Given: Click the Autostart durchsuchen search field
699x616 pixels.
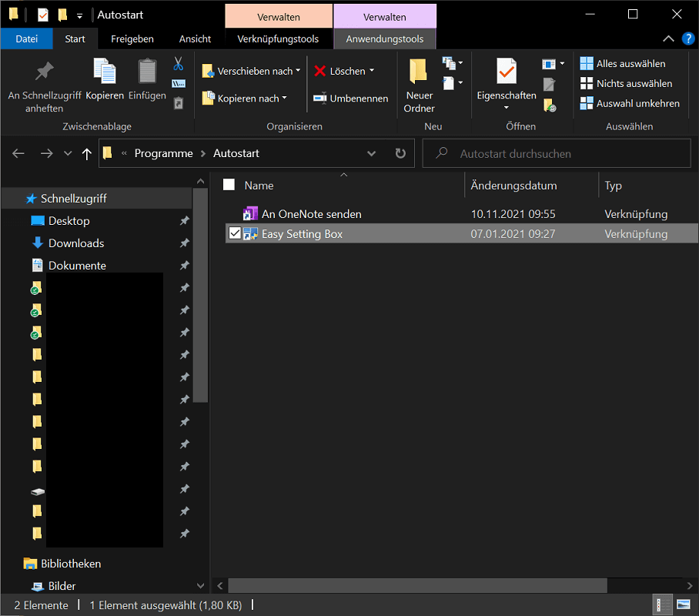Looking at the screenshot, I should click(557, 153).
